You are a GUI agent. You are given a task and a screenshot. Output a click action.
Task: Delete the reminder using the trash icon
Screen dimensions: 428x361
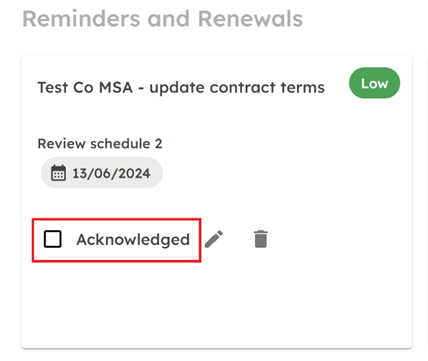[261, 239]
